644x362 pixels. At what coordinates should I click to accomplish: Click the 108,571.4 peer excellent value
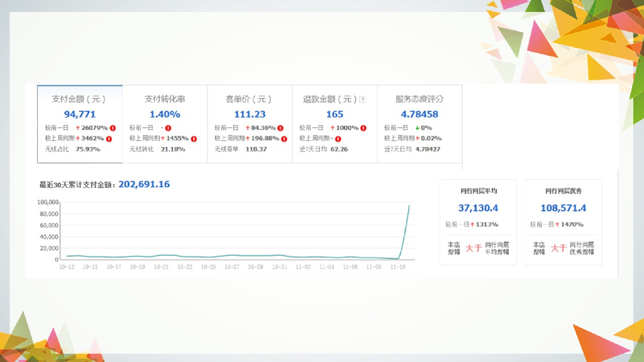point(563,208)
